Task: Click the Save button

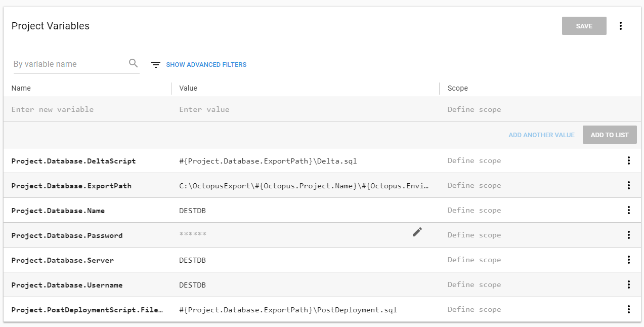Action: (584, 26)
